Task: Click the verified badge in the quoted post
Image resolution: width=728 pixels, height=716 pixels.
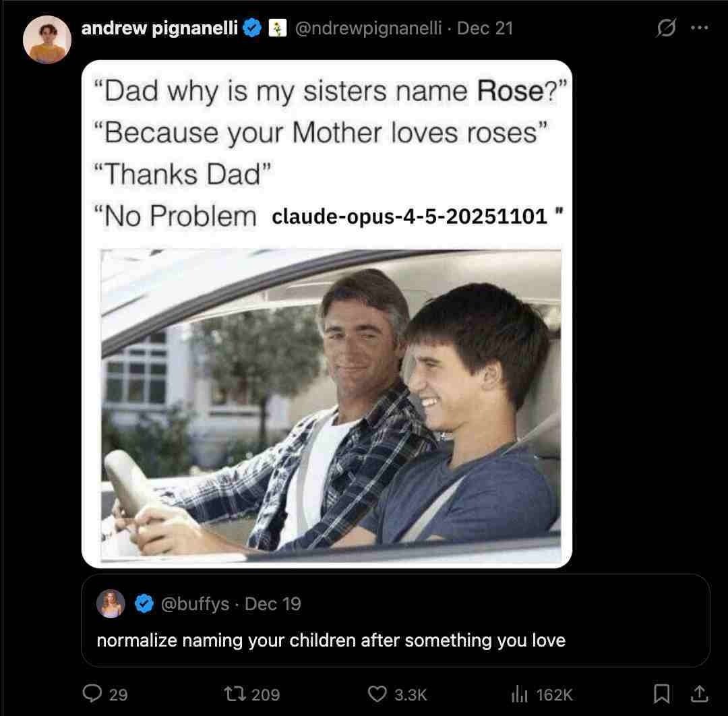Action: click(x=144, y=604)
